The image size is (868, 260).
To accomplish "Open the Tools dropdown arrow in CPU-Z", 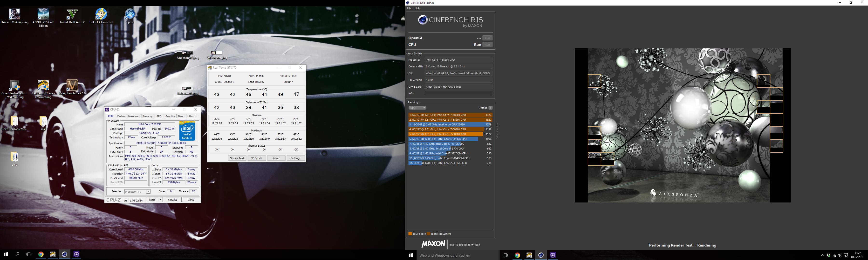I will [x=161, y=200].
